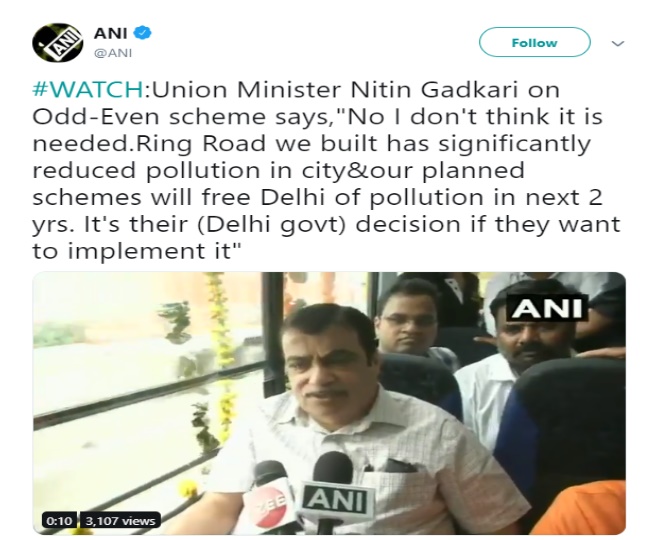
Task: Open the @ANI handle link
Action: [x=113, y=53]
